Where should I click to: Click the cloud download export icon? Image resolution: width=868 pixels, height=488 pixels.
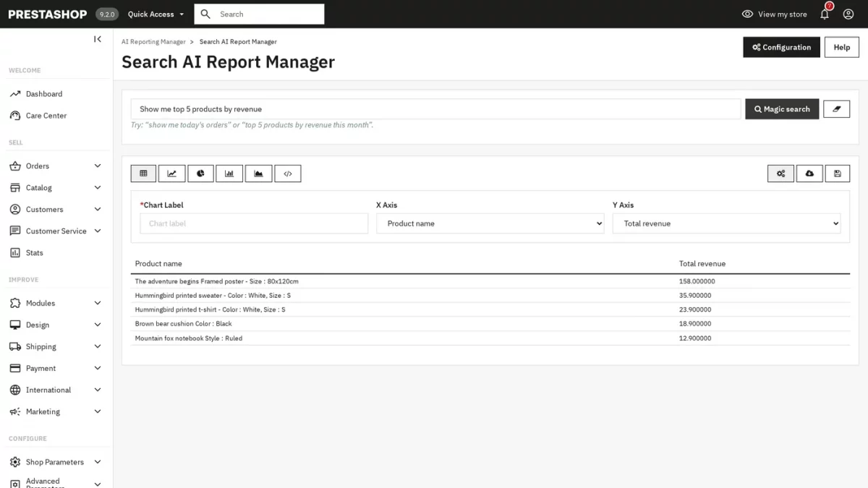tap(809, 174)
